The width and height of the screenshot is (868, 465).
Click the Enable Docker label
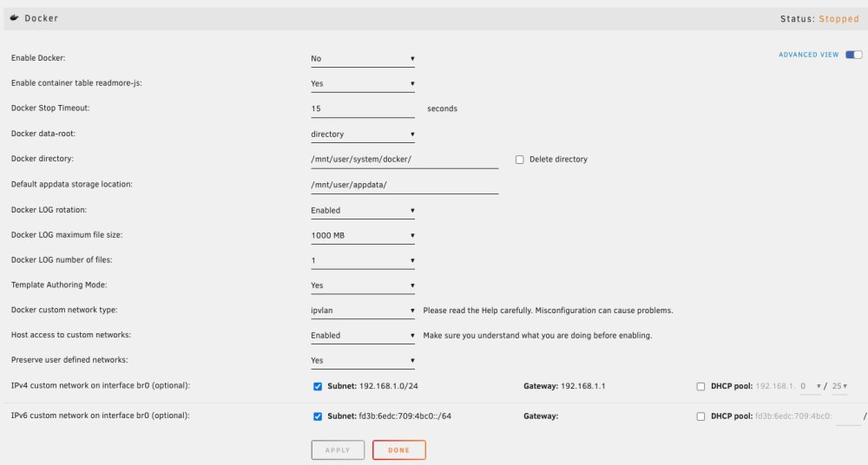[38, 58]
